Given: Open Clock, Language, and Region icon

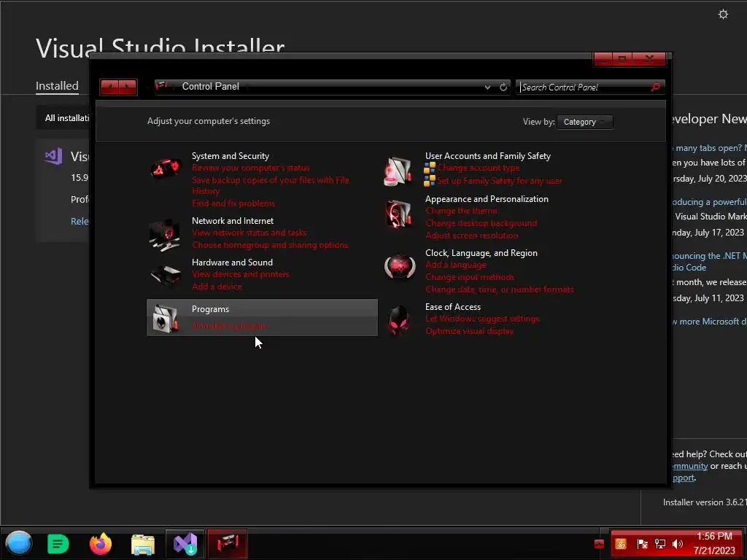Looking at the screenshot, I should (x=400, y=267).
